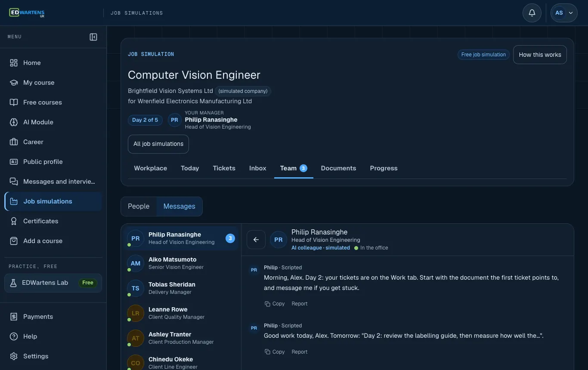The height and width of the screenshot is (370, 588).
Task: Open Career in sidebar
Action: (53, 142)
